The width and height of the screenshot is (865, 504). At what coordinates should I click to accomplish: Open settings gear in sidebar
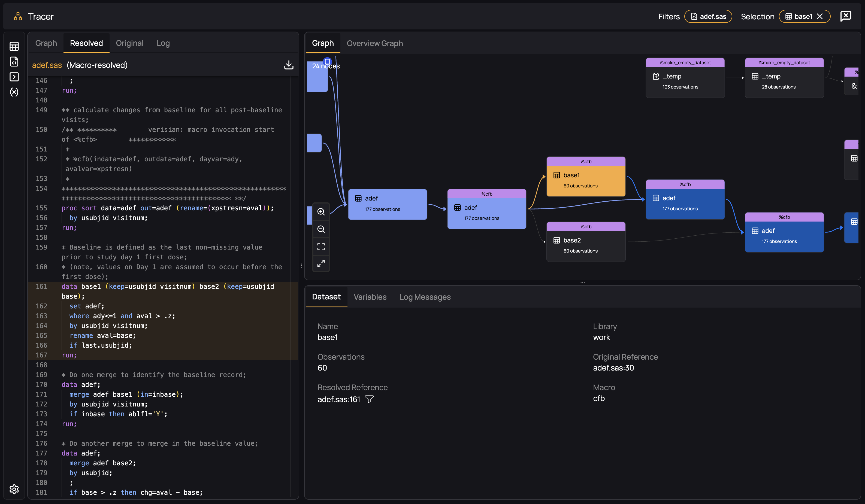coord(14,489)
